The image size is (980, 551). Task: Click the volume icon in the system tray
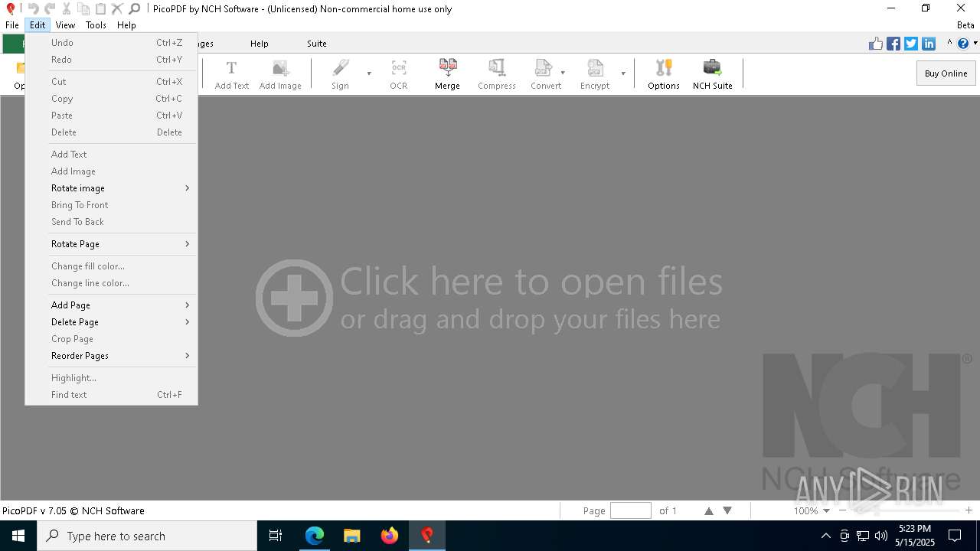pos(881,536)
